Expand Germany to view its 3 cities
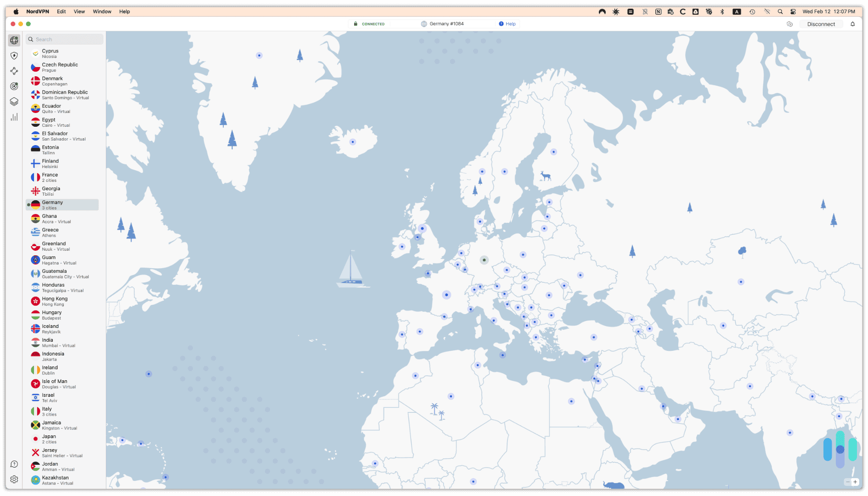868x496 pixels. [62, 204]
